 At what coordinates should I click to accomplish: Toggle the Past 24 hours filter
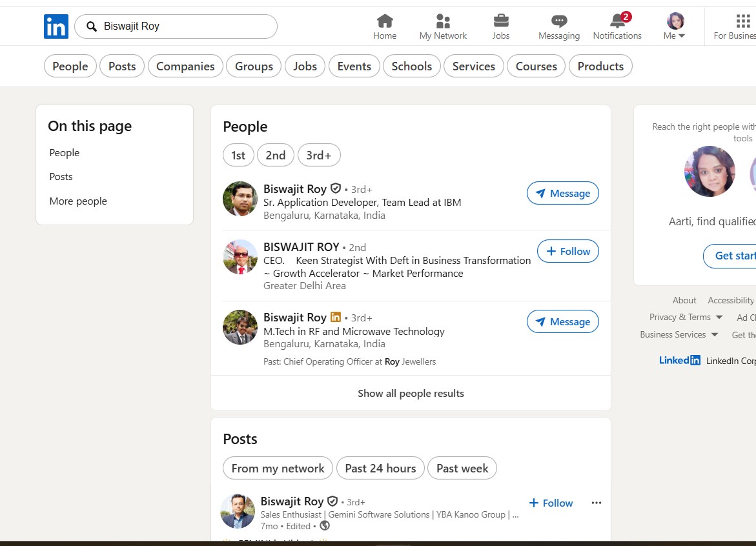pos(380,469)
